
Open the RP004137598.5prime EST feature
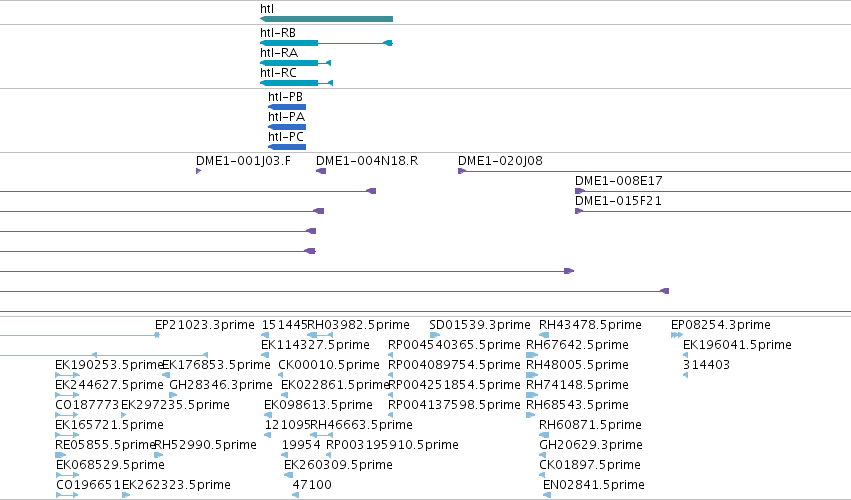coord(390,415)
